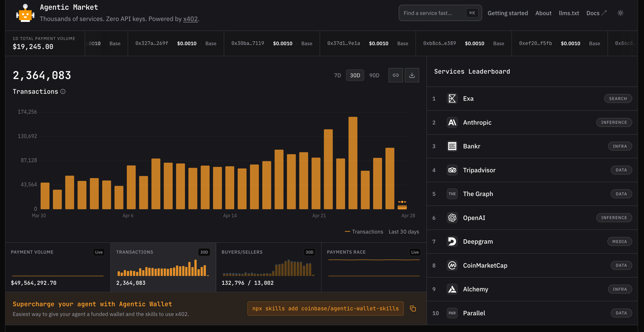644x332 pixels.
Task: Click the download chart icon
Action: (x=412, y=75)
